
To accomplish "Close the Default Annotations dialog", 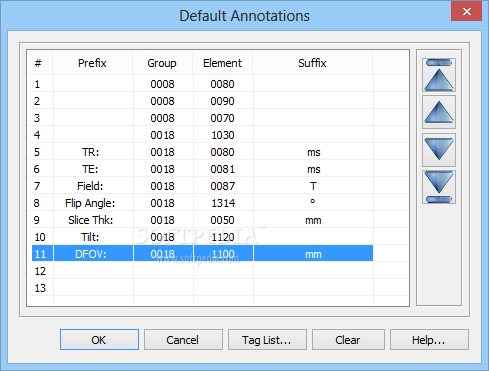I will pyautogui.click(x=466, y=11).
